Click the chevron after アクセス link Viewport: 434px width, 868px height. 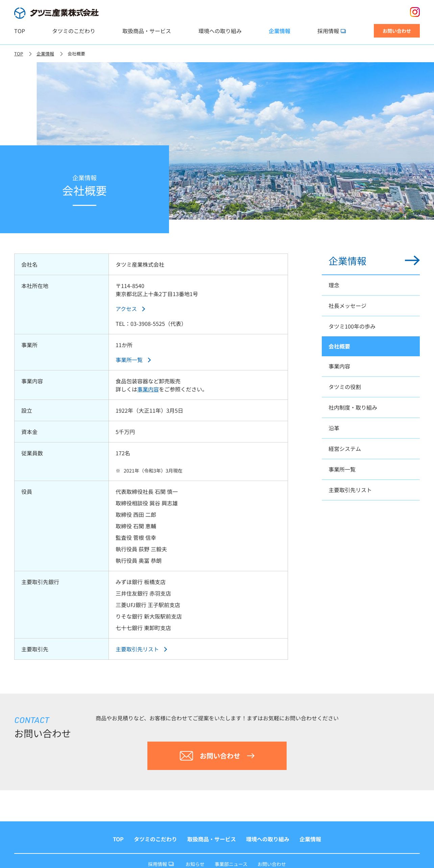coord(144,309)
